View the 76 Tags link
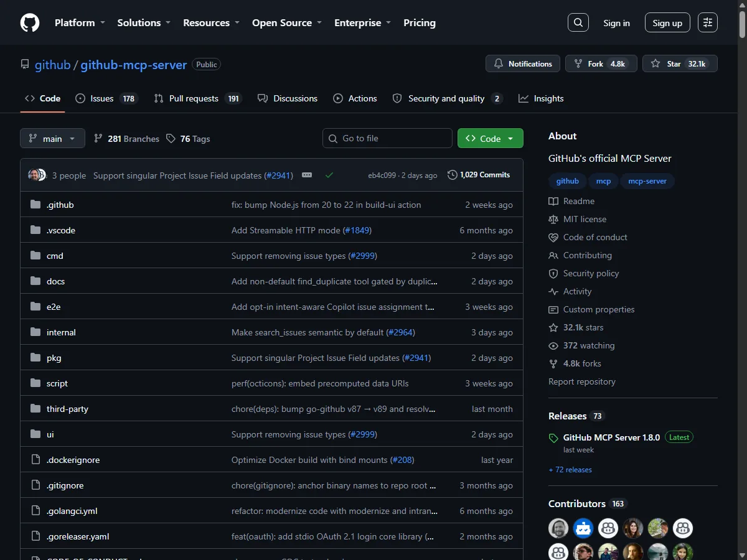This screenshot has height=560, width=747. coord(188,139)
